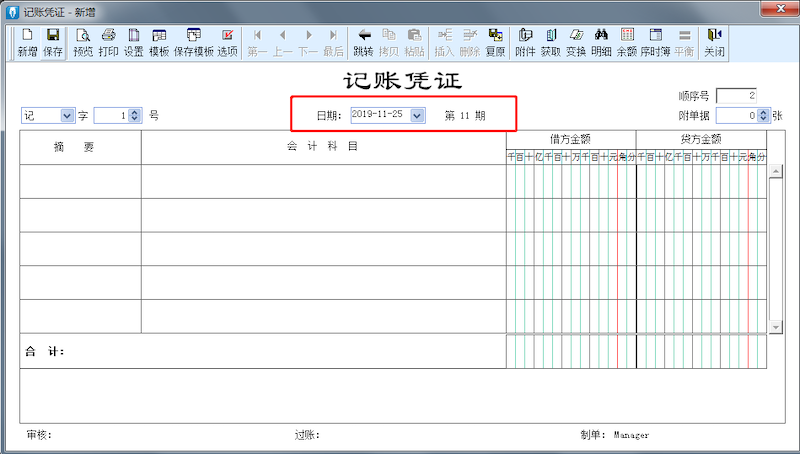Click the 附单据 attachment count field
800x454 pixels.
pyautogui.click(x=737, y=116)
